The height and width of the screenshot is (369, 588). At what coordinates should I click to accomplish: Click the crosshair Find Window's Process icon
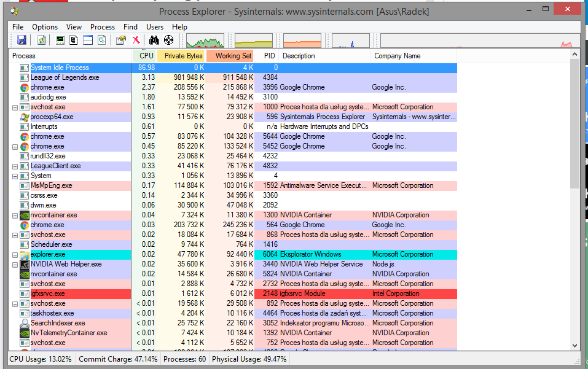(x=169, y=40)
